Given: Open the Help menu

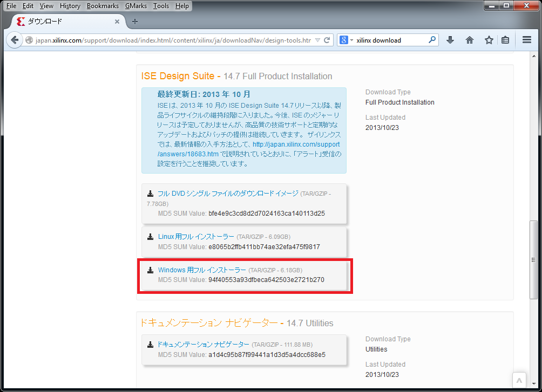Looking at the screenshot, I should click(182, 6).
